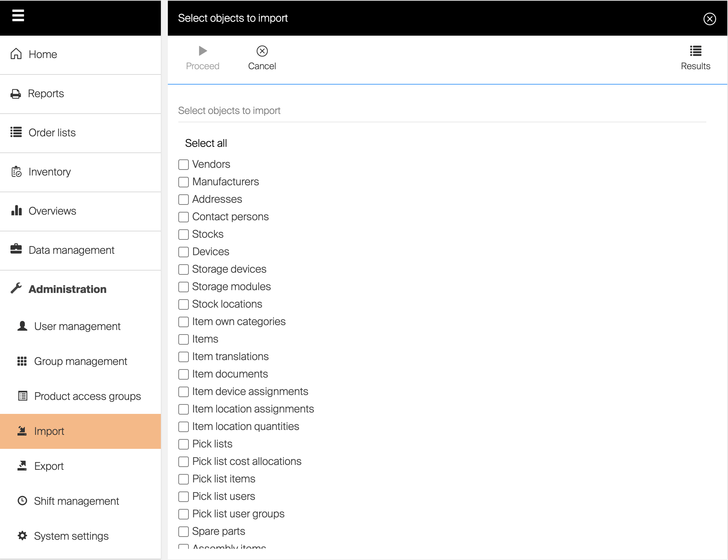
Task: Open the hamburger menu icon
Action: pos(18,15)
